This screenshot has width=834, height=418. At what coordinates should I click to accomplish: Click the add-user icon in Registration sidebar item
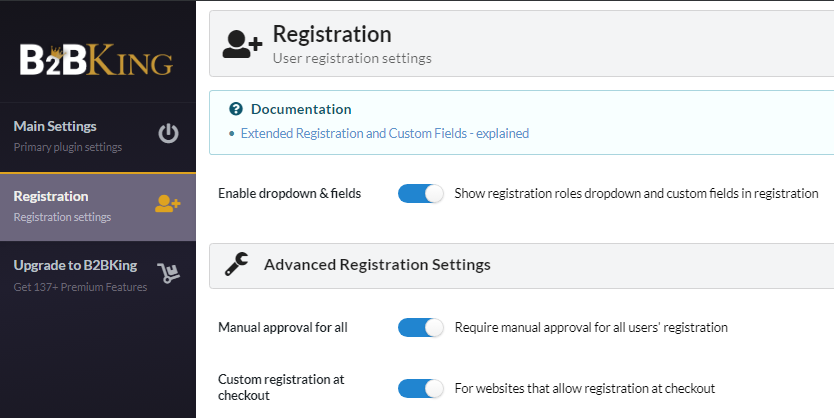pos(168,204)
